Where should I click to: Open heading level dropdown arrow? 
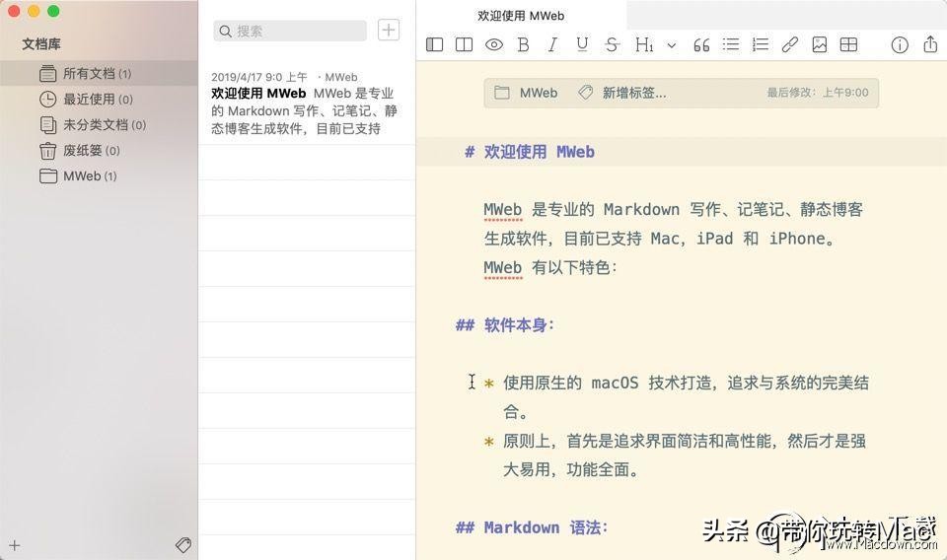click(x=672, y=45)
